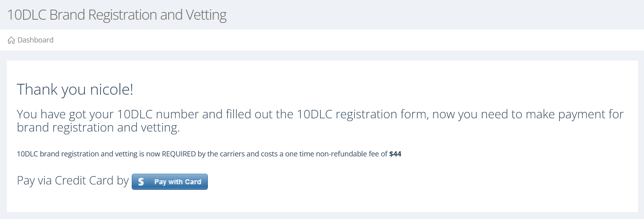Click the home icon in the breadcrumb
Screen dimensions: 644x219
pos(11,40)
